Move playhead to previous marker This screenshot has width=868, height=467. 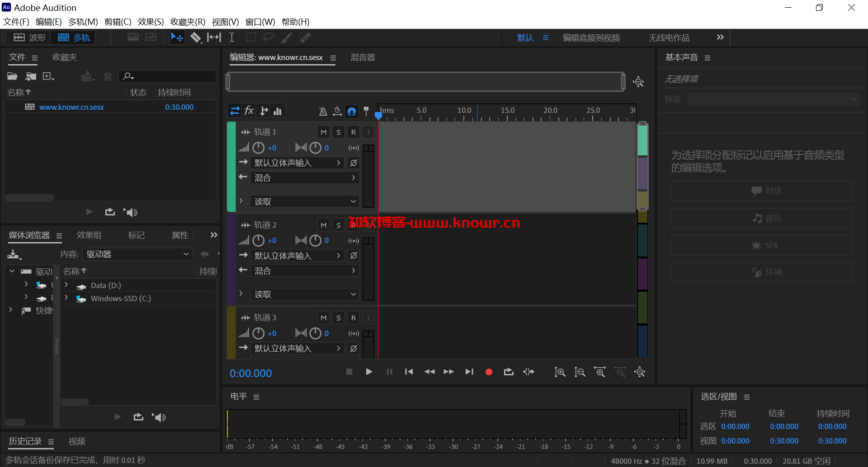(409, 372)
